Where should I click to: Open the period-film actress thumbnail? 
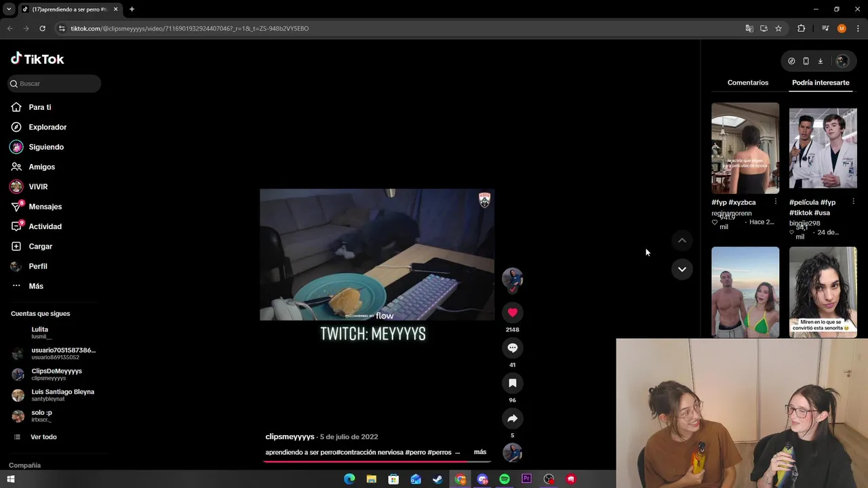click(745, 148)
